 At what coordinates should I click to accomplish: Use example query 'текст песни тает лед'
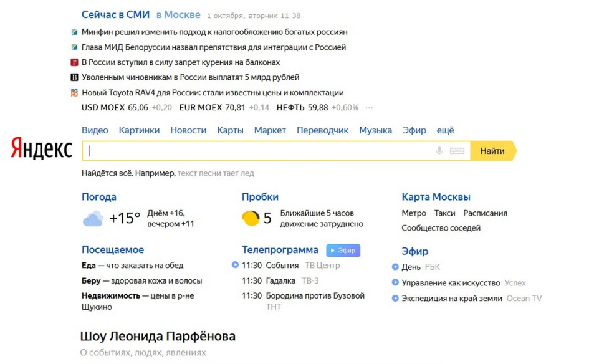point(216,173)
